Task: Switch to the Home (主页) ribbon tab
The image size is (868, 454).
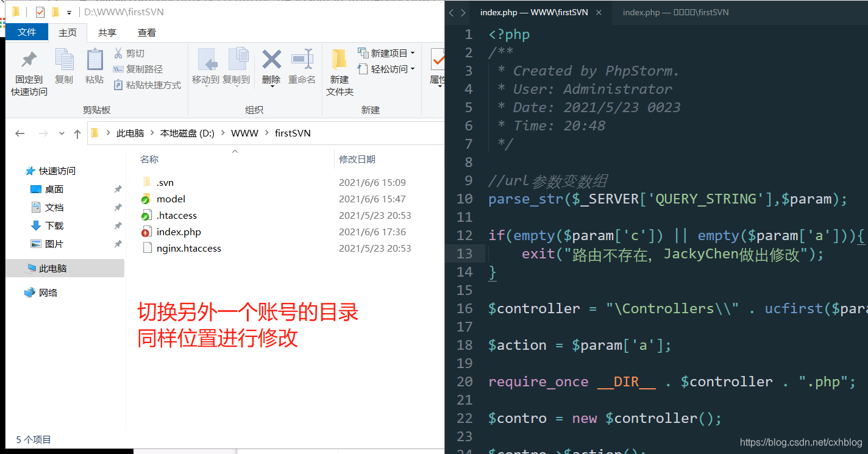Action: pyautogui.click(x=68, y=32)
